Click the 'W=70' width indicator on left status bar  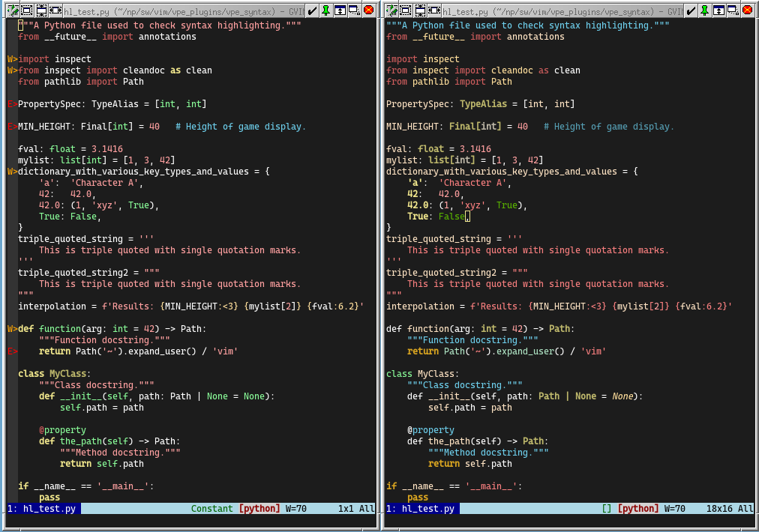295,508
